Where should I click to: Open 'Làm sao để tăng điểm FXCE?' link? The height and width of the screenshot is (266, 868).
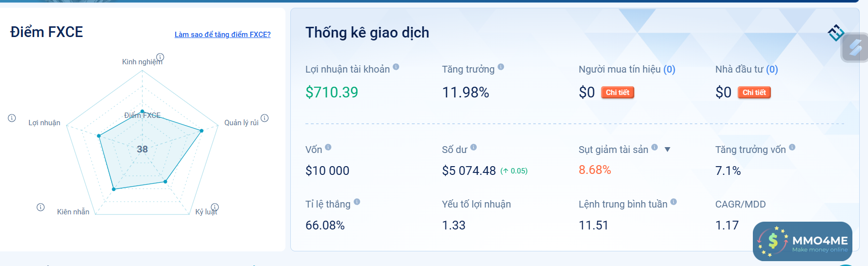[x=222, y=35]
